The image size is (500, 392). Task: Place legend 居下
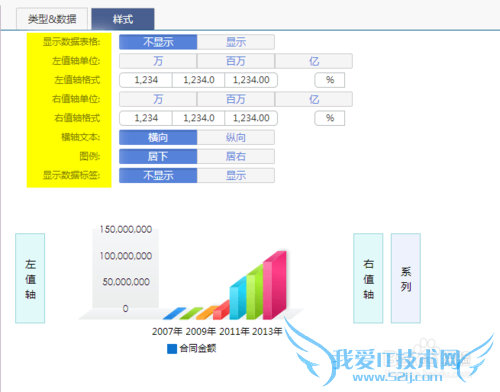tap(158, 156)
